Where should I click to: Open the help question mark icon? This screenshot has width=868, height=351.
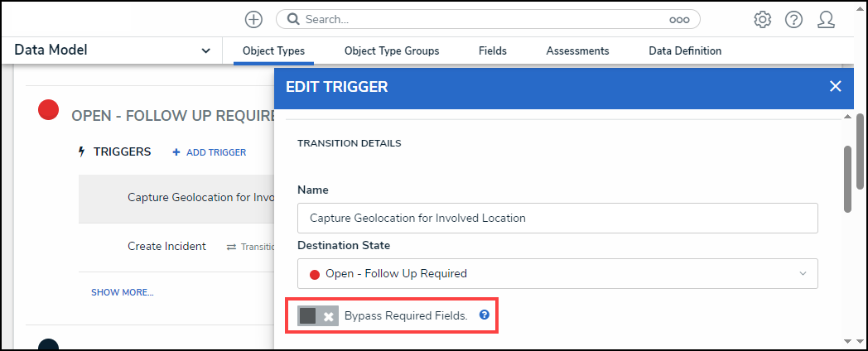[793, 19]
